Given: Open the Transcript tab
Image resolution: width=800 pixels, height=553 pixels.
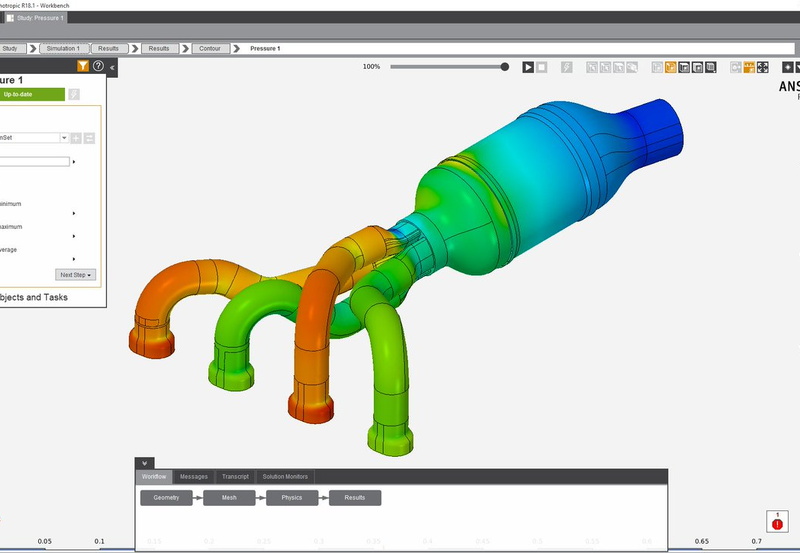Looking at the screenshot, I should pyautogui.click(x=235, y=477).
